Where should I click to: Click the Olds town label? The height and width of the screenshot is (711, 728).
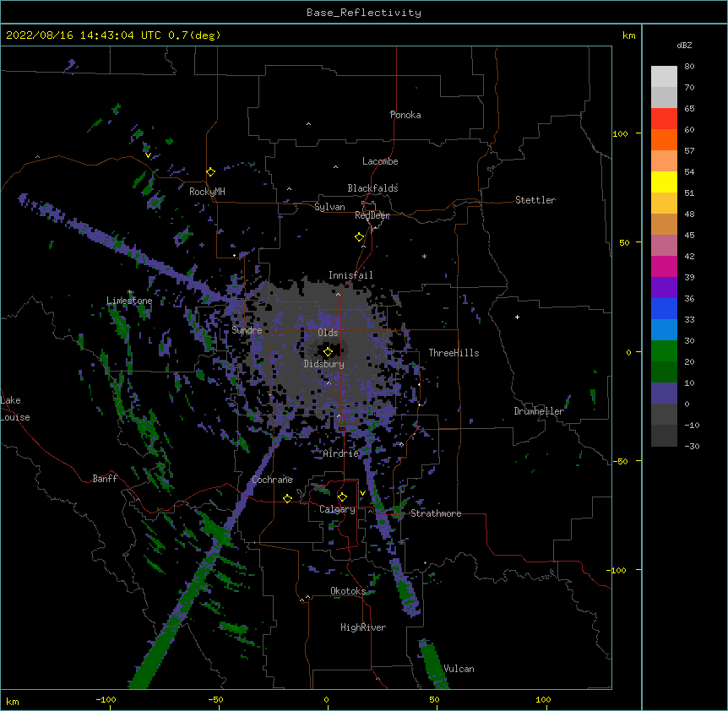328,333
